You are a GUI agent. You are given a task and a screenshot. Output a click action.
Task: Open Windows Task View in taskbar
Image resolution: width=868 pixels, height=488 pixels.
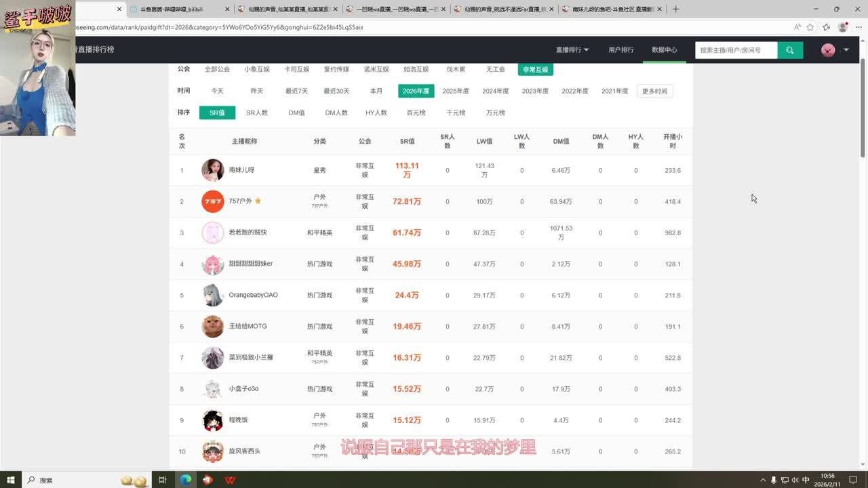coord(163,480)
